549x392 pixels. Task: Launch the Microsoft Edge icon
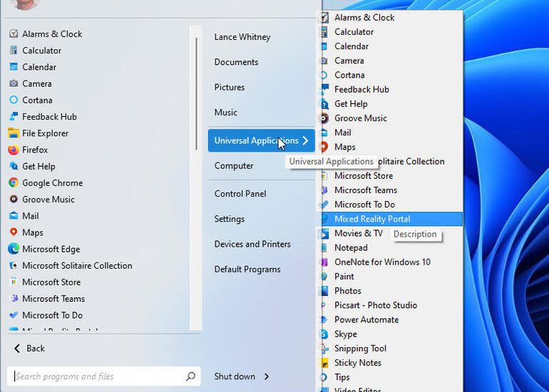coord(14,249)
